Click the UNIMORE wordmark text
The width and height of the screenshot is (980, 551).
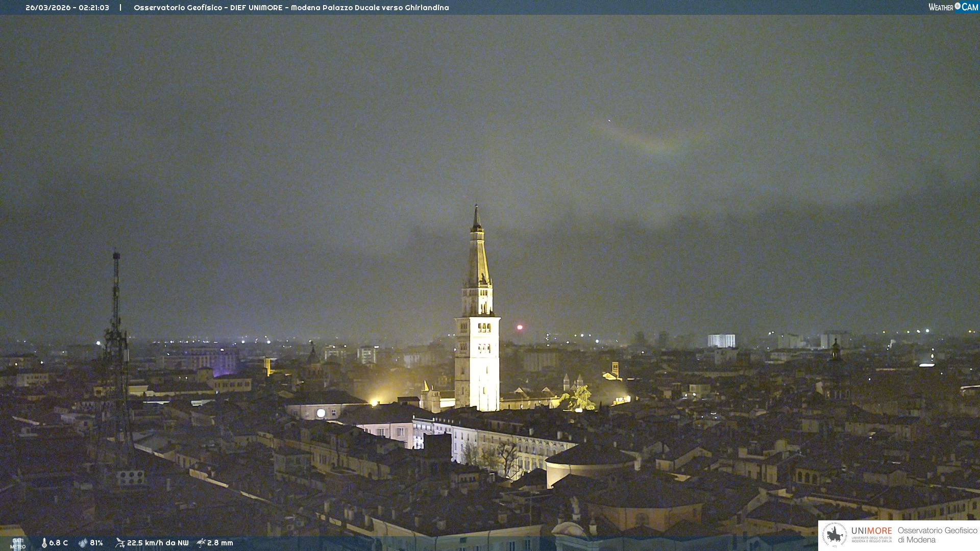coord(871,531)
